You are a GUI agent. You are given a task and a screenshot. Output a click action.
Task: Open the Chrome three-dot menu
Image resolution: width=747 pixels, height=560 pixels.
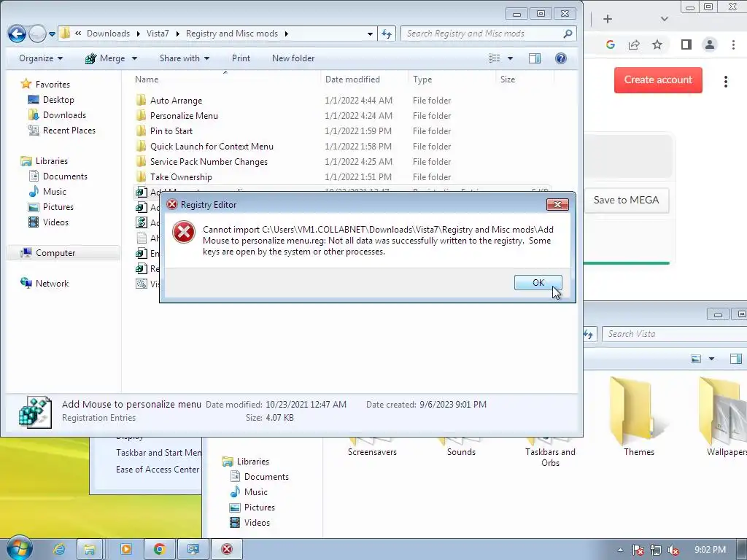[733, 44]
